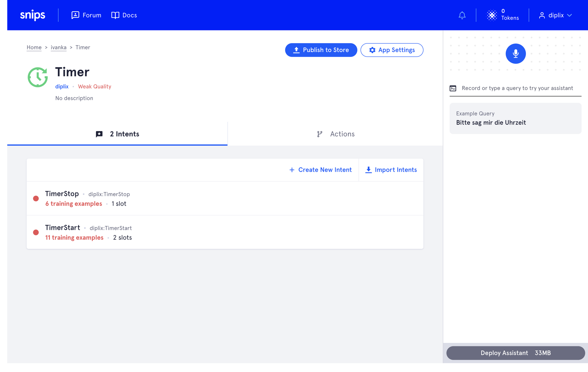588x372 pixels.
Task: Click the Tokens icon
Action: (492, 15)
